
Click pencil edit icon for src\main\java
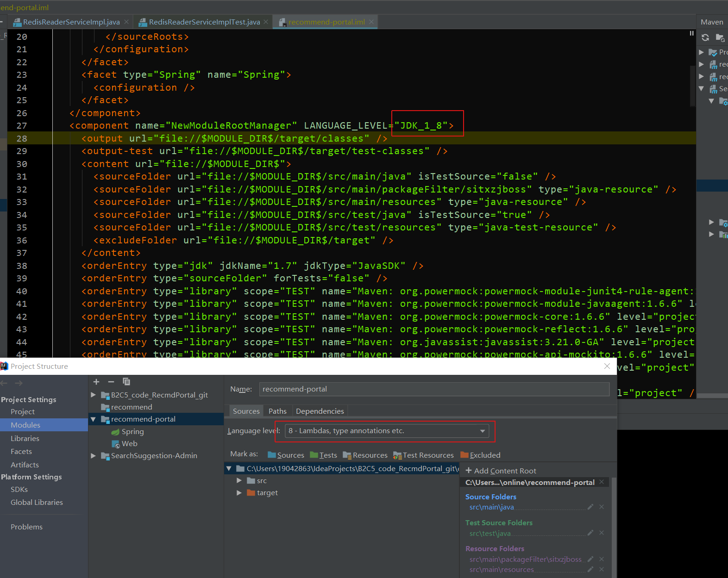590,507
